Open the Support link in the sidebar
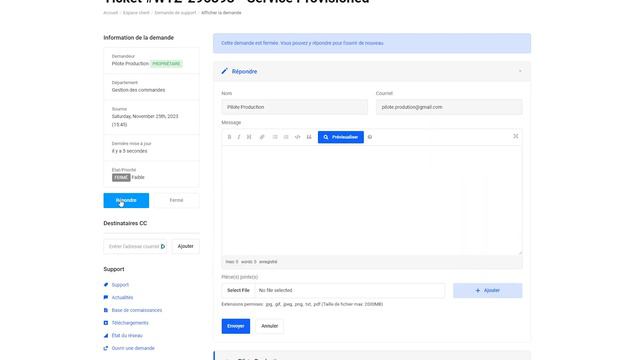Viewport: 640px width, 360px height. coord(120,285)
